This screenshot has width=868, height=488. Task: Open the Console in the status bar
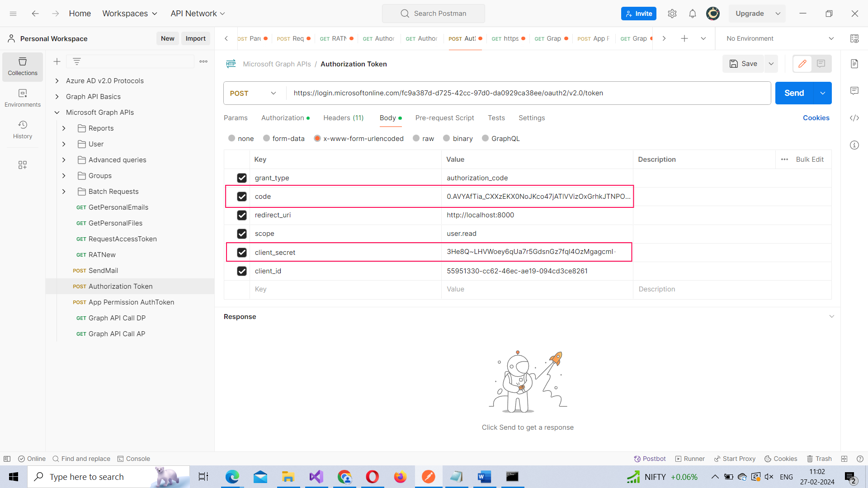pyautogui.click(x=134, y=459)
